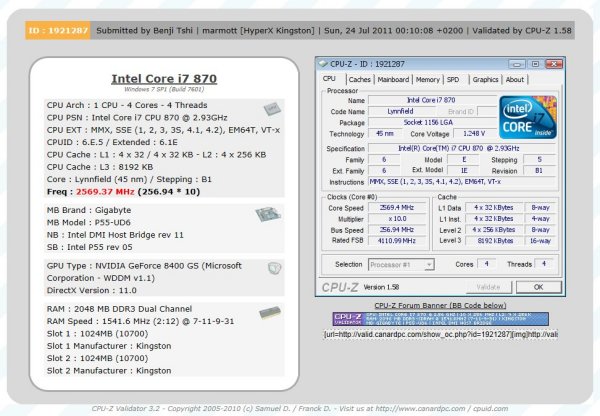Click the Rated FSB value 4110.99 MHz

click(x=397, y=241)
